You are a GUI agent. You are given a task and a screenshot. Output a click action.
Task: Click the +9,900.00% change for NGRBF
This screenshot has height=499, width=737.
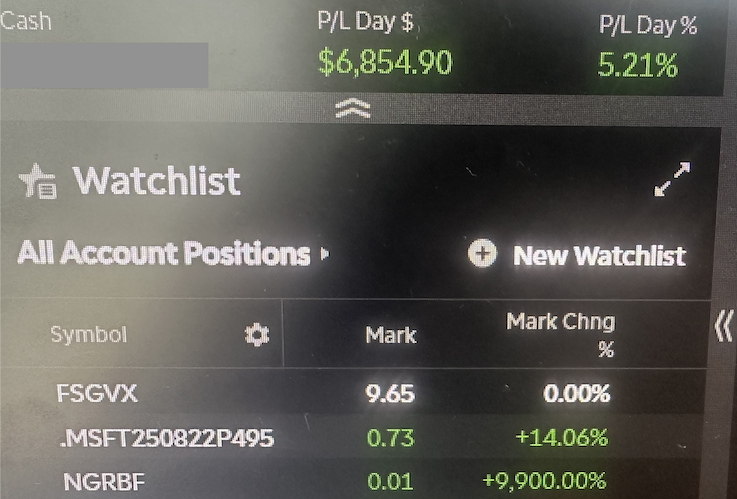(x=544, y=481)
